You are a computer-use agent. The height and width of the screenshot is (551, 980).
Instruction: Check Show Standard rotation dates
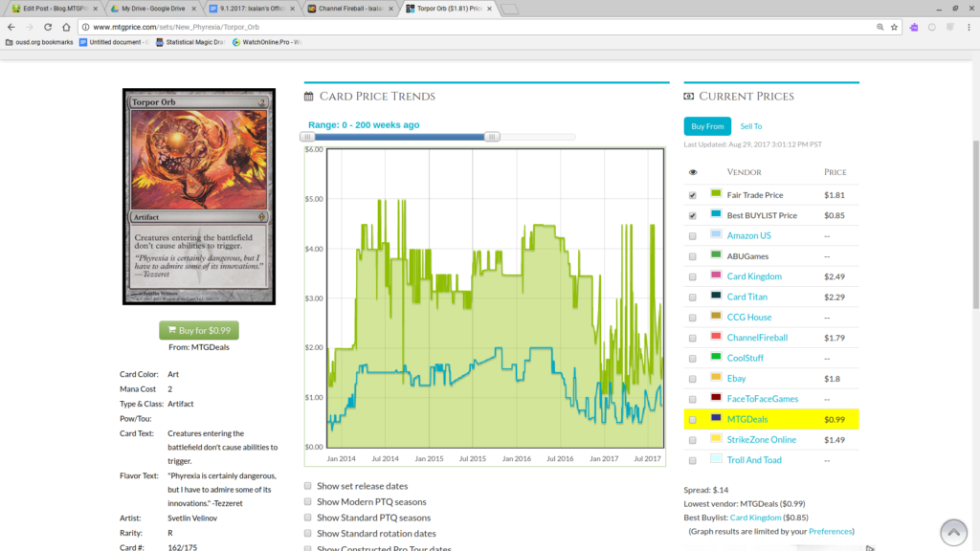307,533
